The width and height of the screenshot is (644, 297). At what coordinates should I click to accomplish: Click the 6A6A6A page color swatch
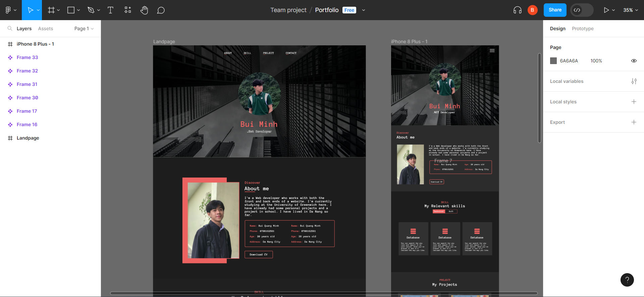coord(553,61)
